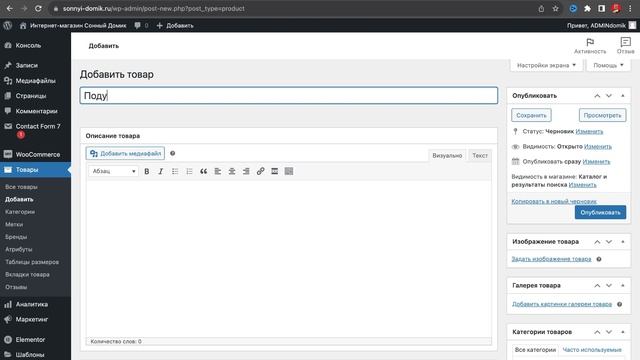The image size is (640, 360).
Task: Switch editor to Текст tab
Action: click(480, 156)
